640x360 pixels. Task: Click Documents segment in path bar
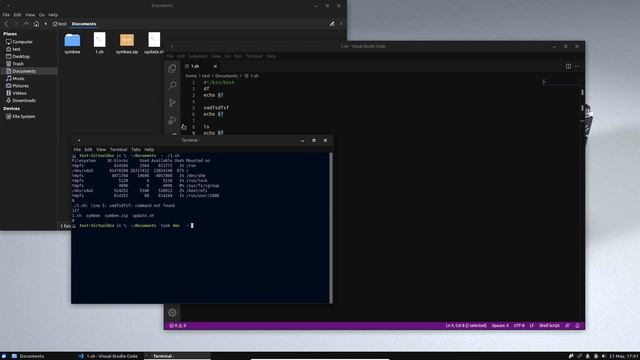click(84, 24)
